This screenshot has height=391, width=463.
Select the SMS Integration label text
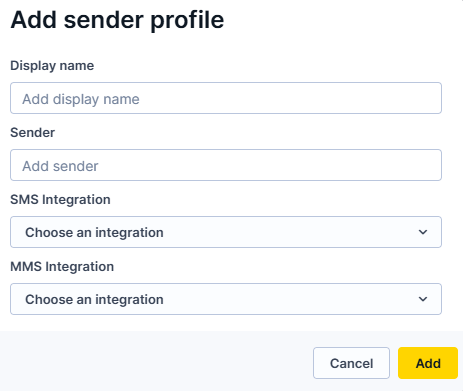pyautogui.click(x=60, y=200)
